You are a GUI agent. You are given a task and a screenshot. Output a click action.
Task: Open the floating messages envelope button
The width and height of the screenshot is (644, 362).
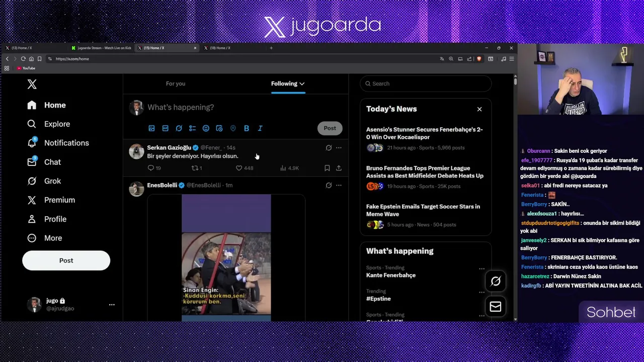click(x=496, y=307)
